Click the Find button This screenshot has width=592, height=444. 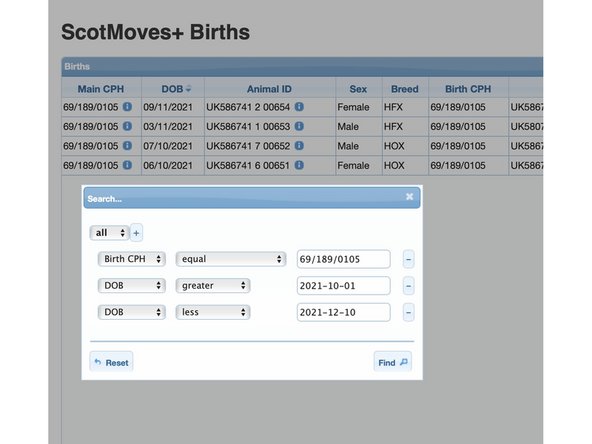(x=393, y=362)
